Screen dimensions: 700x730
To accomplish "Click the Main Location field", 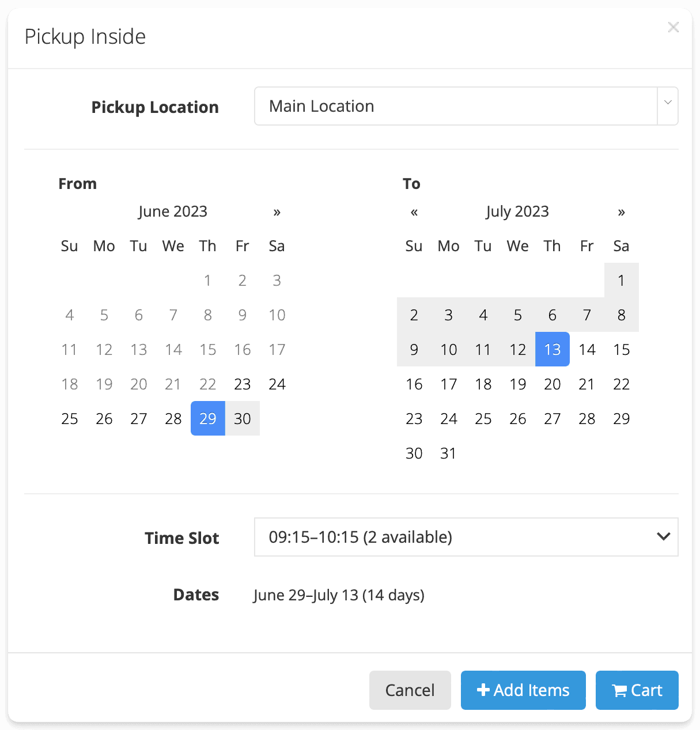I will pos(455,106).
